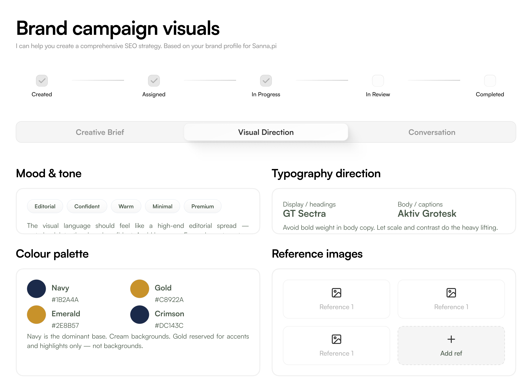Click the #C8922A hex code

click(x=169, y=300)
